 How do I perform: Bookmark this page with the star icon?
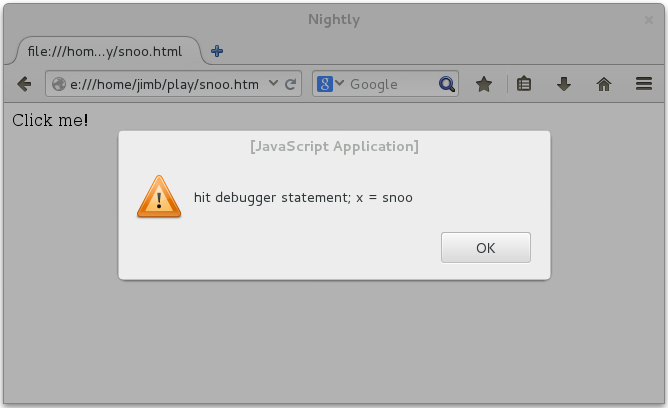[x=484, y=85]
